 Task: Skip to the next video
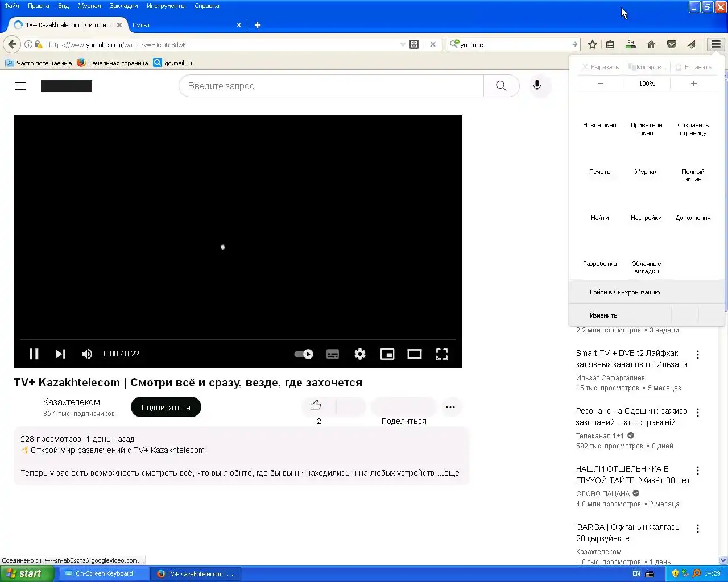(x=60, y=354)
